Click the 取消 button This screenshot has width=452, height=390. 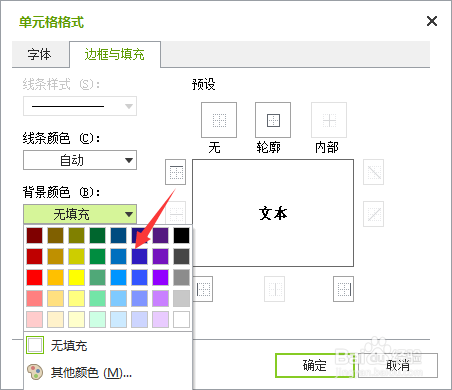pyautogui.click(x=398, y=366)
